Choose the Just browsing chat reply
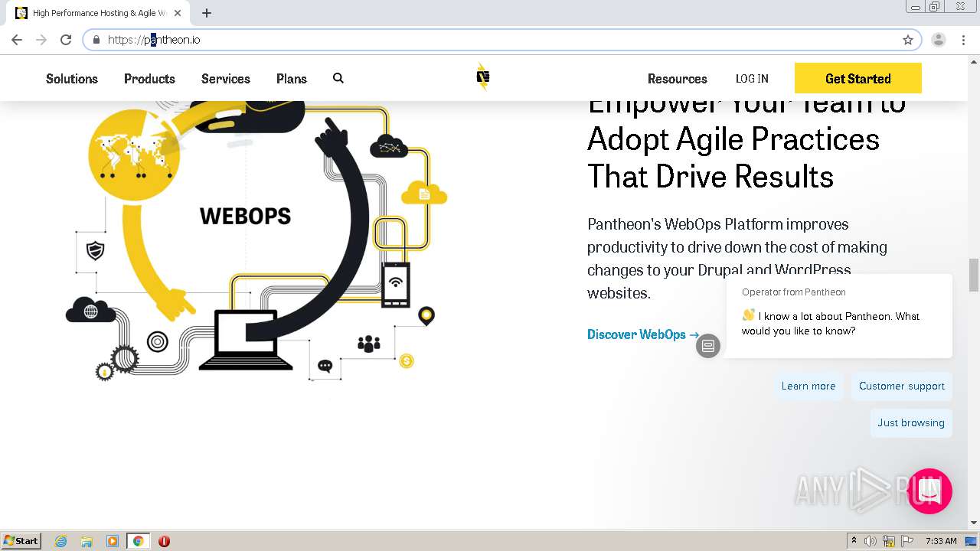 click(x=911, y=422)
